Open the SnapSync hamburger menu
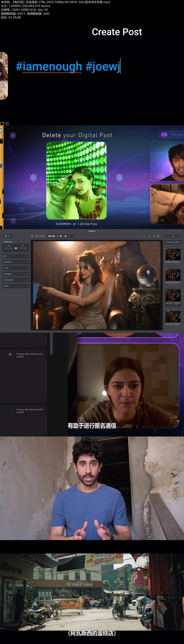 pos(32,236)
